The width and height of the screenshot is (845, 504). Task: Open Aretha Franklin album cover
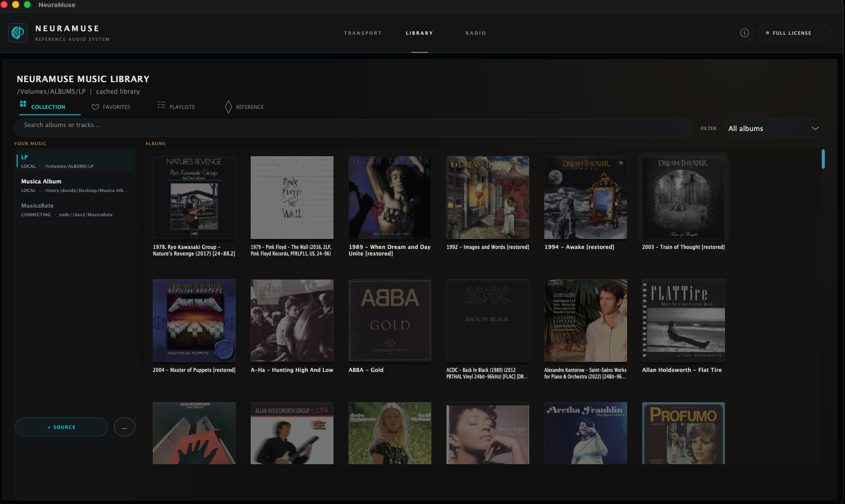point(586,433)
